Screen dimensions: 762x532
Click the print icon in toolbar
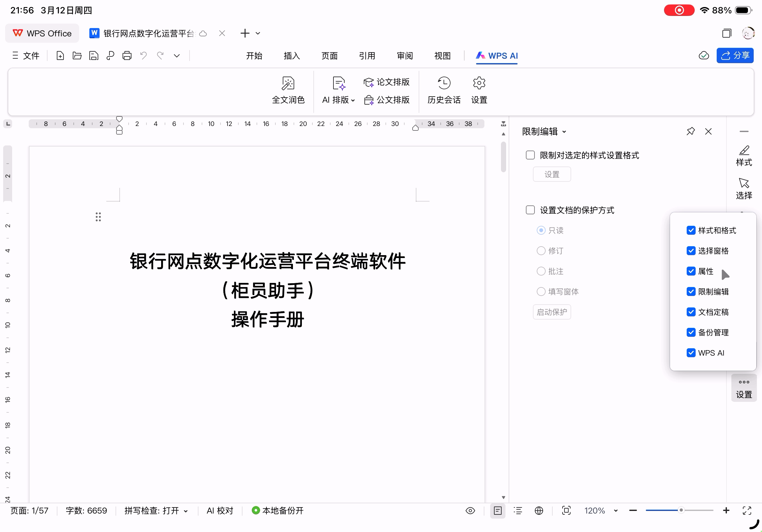coord(127,55)
